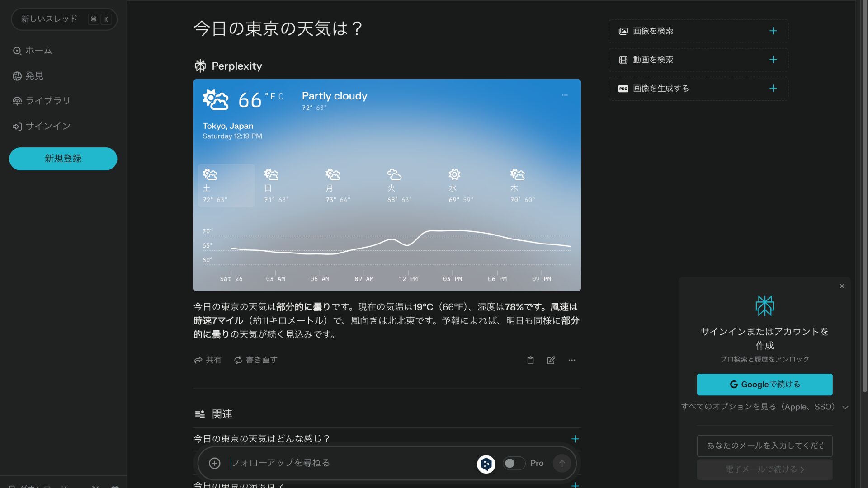Open Home from the sidebar
Viewport: 868px width, 488px height.
38,51
